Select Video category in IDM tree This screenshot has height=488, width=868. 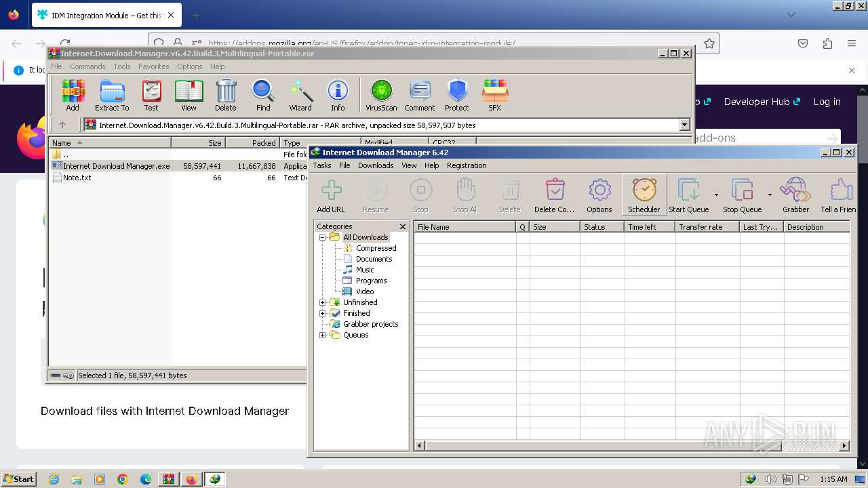[x=365, y=291]
